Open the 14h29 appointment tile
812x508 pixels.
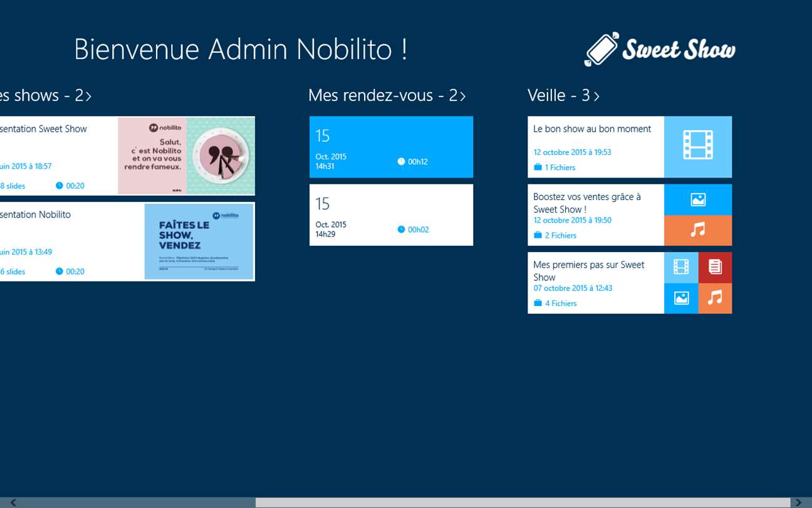tap(391, 214)
